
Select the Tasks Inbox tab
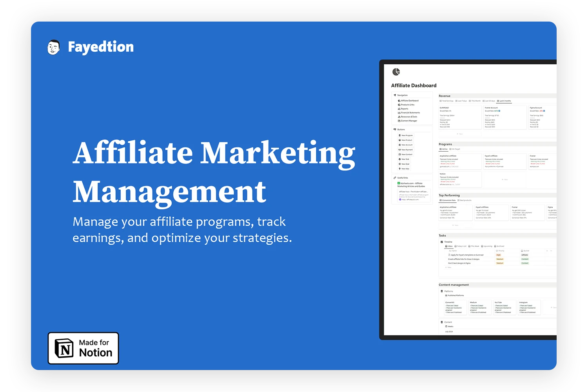[449, 246]
